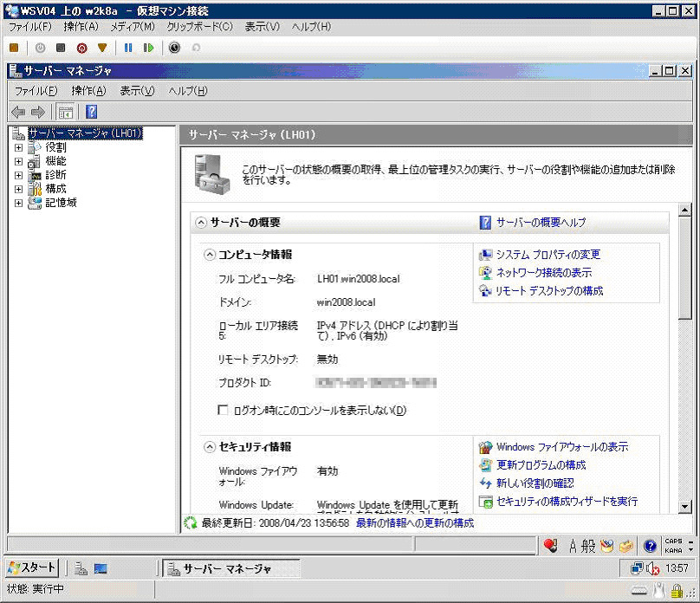Pause the virtual machine using the pause icon
Image resolution: width=700 pixels, height=603 pixels.
[126, 48]
